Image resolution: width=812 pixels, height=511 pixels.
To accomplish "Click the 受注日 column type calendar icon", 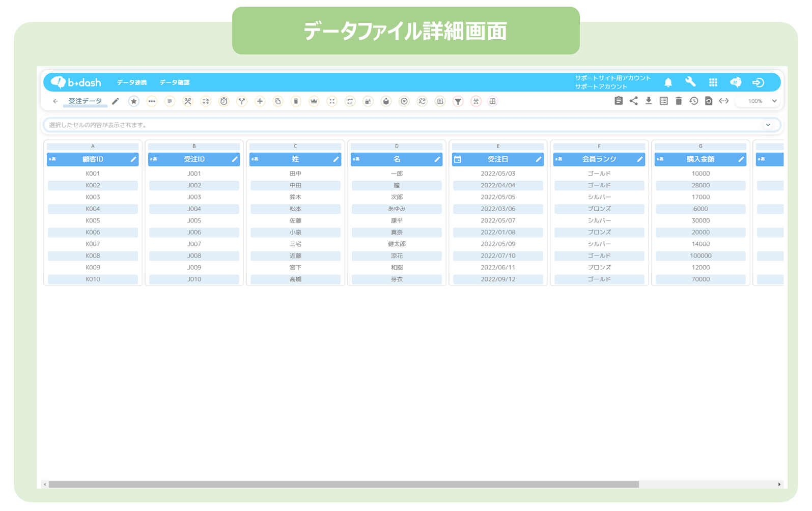I will coord(458,159).
